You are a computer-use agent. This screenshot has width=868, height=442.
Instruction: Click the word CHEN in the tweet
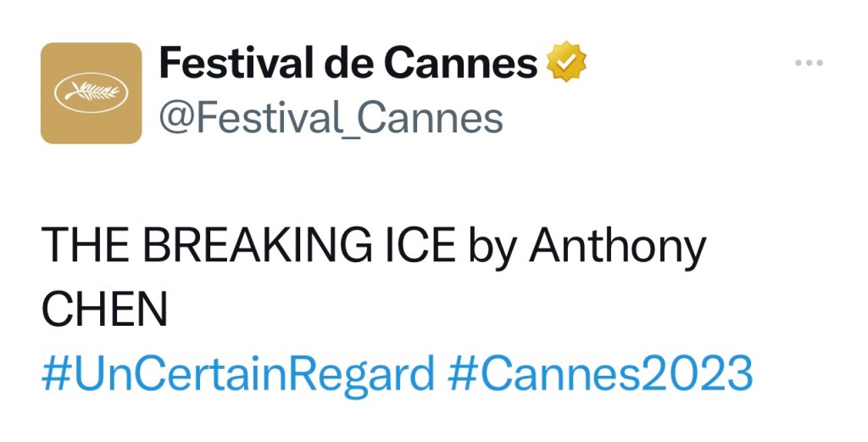tap(104, 311)
